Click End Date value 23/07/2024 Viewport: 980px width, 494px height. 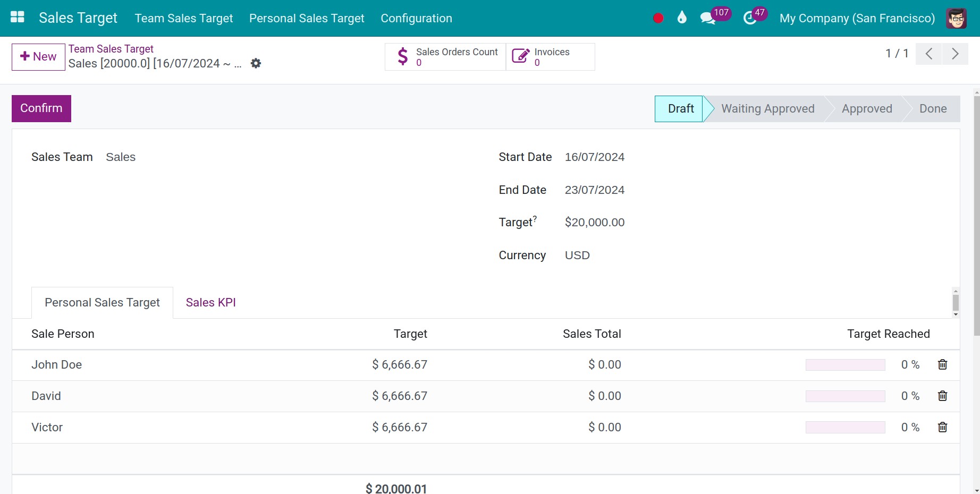[x=594, y=190]
